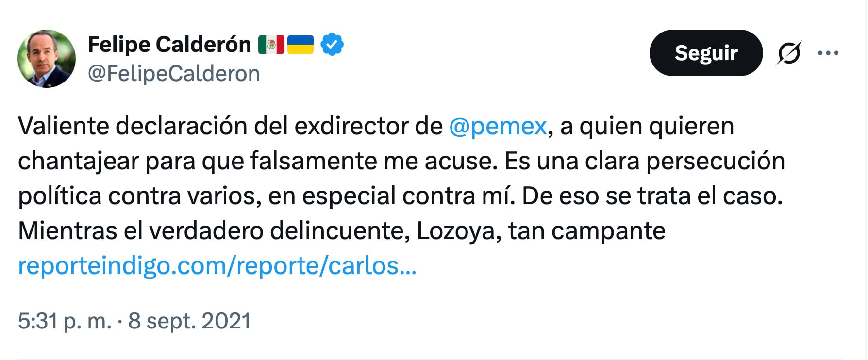Follow the account with the Seguir button
This screenshot has width=868, height=360.
click(x=705, y=53)
